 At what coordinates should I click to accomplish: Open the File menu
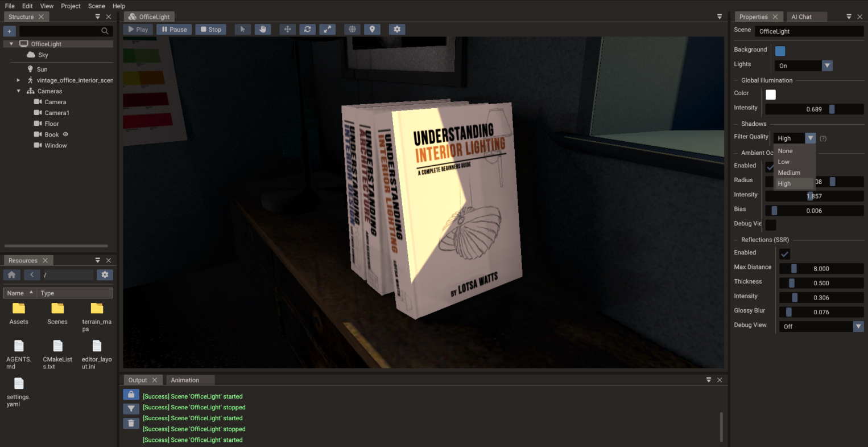click(10, 6)
